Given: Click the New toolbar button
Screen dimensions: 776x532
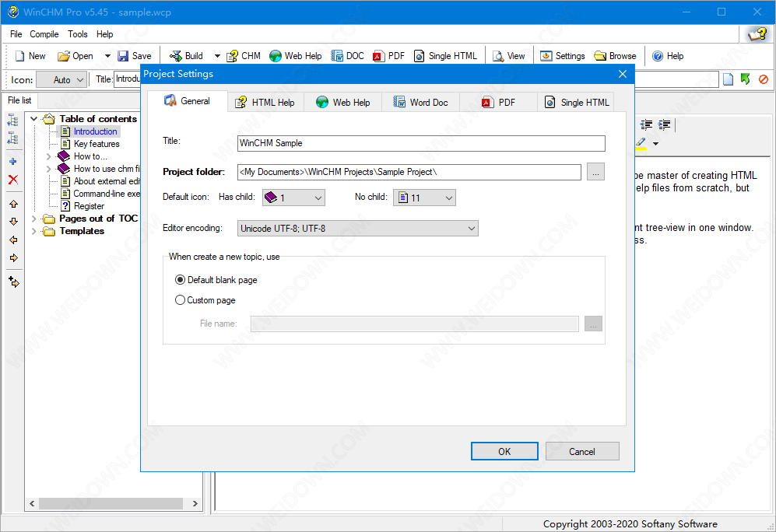Looking at the screenshot, I should (30, 56).
